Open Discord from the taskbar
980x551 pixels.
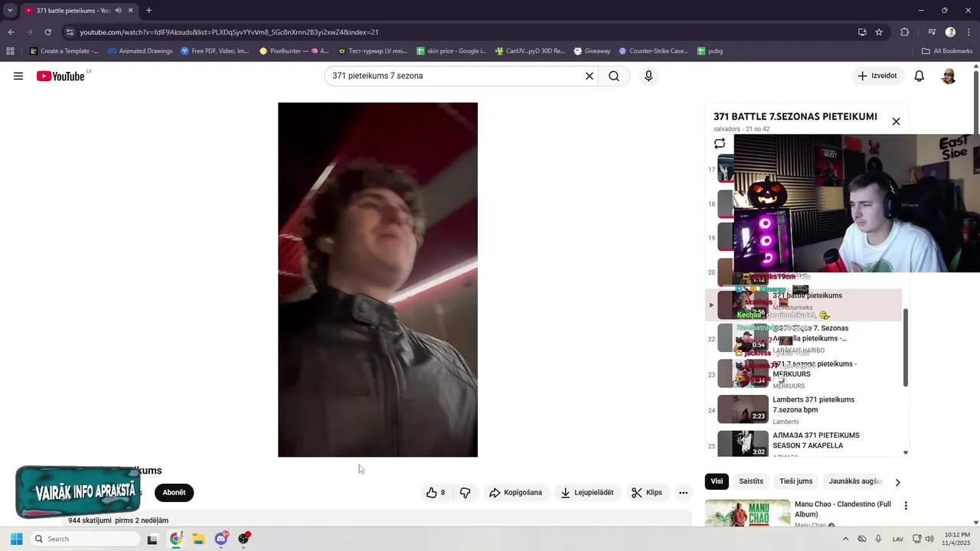[x=221, y=539]
